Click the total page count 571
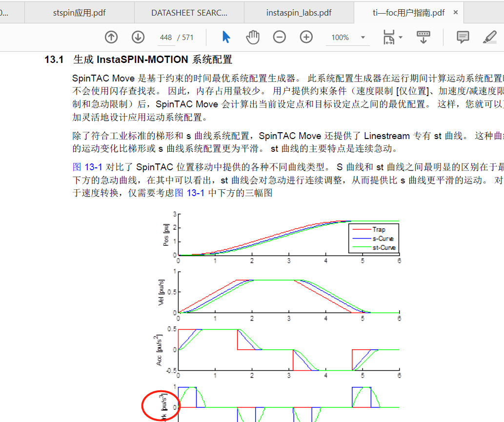This screenshot has height=422, width=504. click(x=188, y=38)
